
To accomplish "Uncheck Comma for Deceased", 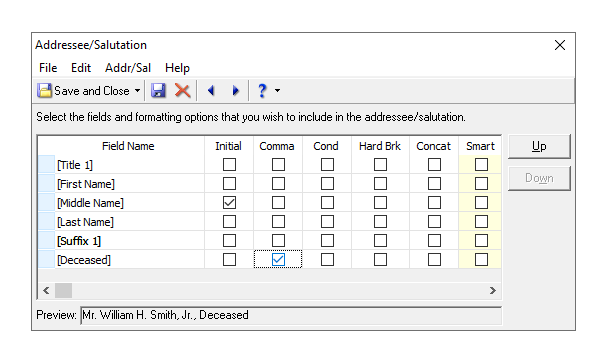I will [x=278, y=260].
